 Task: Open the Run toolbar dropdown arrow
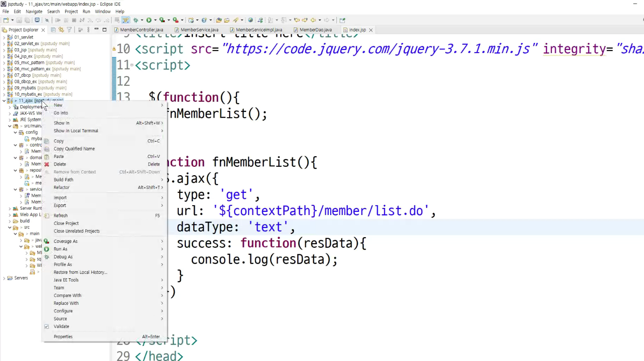[155, 20]
